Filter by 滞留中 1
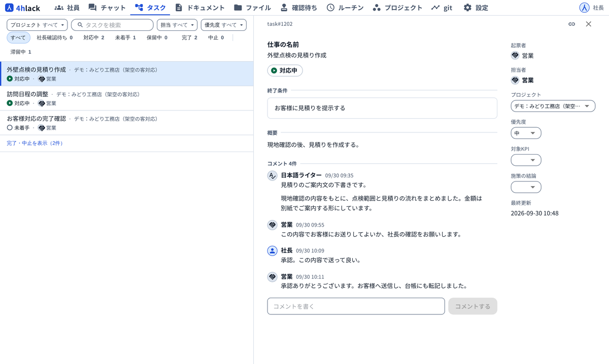Screen dimensions: 609x364 (x=21, y=52)
